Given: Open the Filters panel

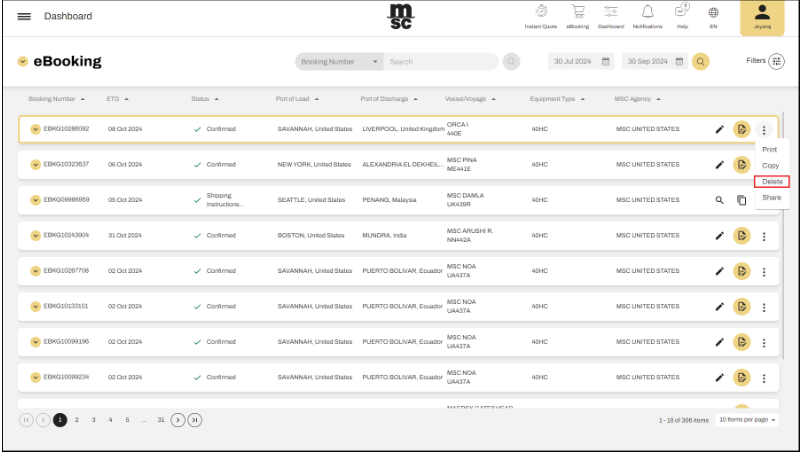Looking at the screenshot, I should (x=765, y=61).
